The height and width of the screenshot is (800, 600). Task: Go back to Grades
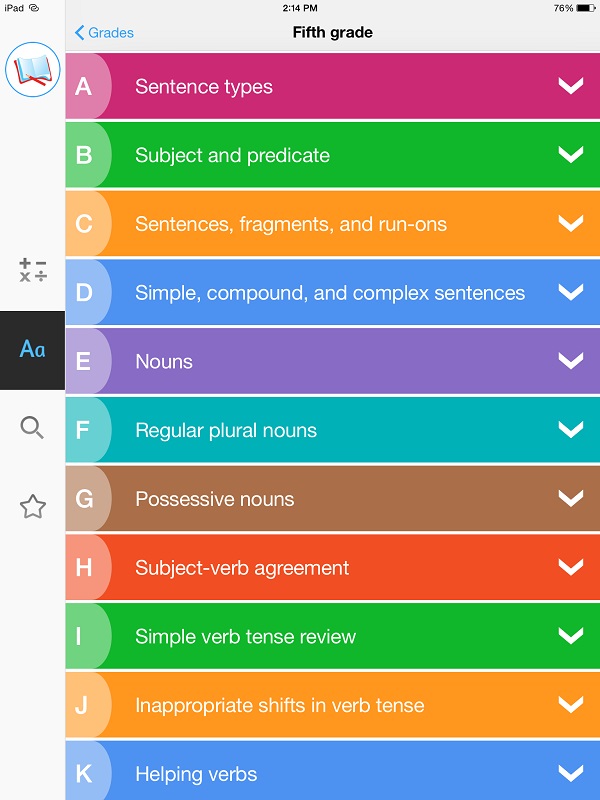pyautogui.click(x=104, y=33)
